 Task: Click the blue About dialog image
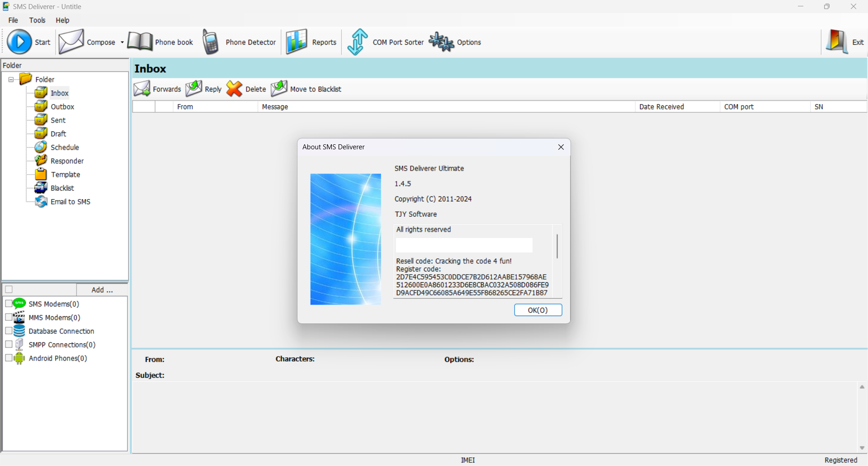tap(346, 239)
